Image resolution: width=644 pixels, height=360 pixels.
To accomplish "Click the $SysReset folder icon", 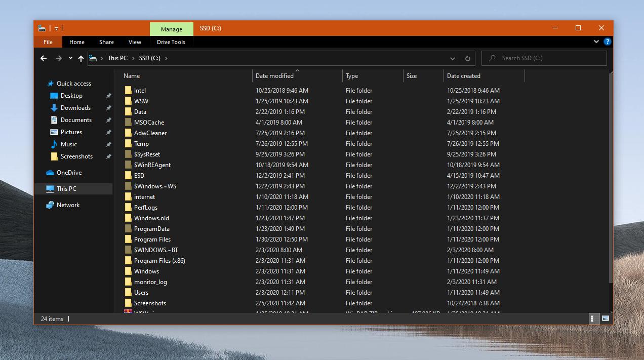I will point(129,154).
